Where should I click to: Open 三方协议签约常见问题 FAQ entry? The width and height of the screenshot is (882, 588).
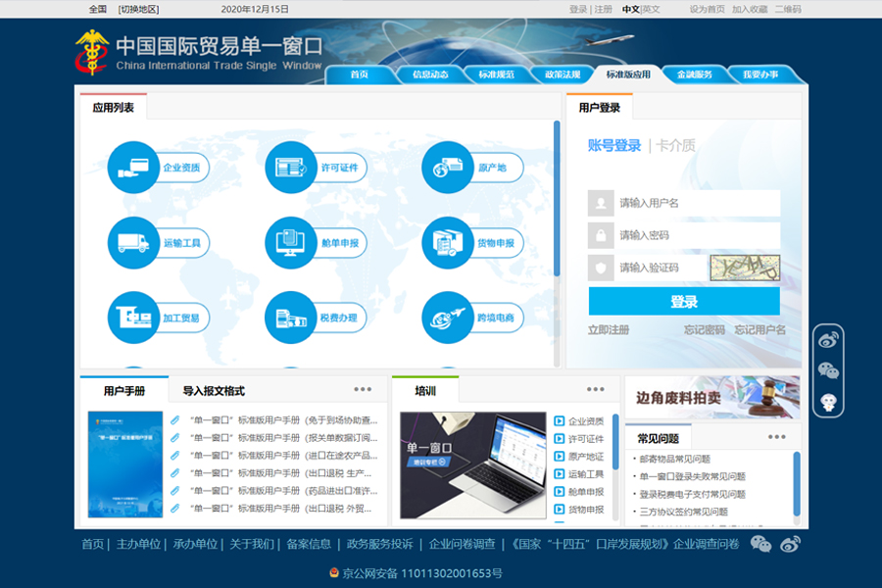point(683,512)
